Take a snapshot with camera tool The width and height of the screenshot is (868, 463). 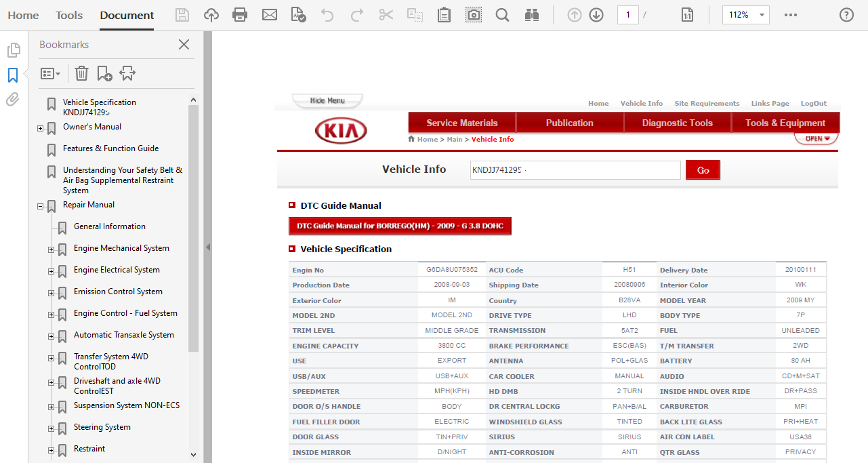click(474, 15)
